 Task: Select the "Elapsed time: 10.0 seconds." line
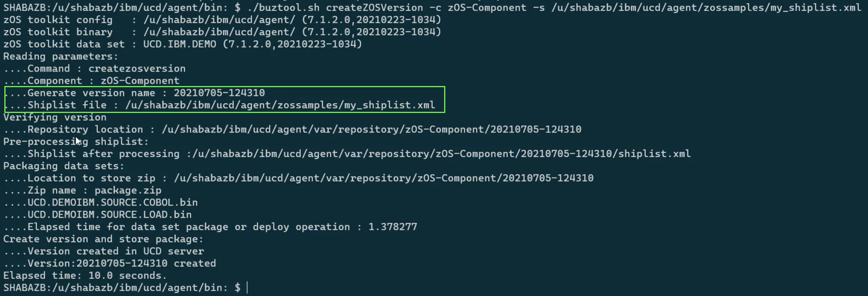point(85,275)
